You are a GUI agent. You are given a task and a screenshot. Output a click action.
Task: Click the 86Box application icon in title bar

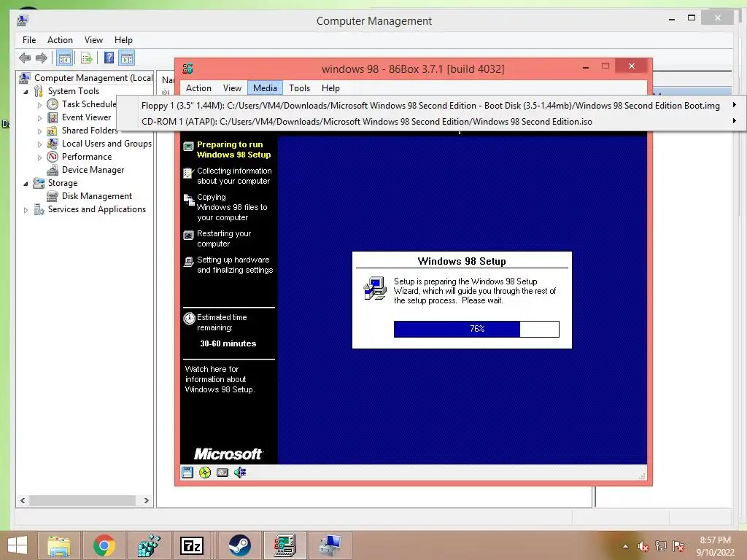187,69
